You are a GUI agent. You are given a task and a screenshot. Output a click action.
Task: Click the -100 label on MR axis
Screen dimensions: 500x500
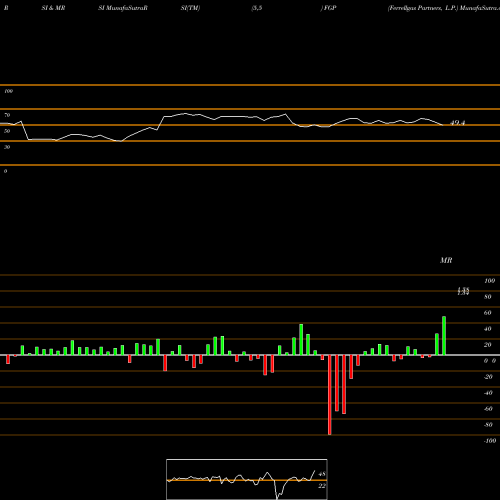pos(489,441)
